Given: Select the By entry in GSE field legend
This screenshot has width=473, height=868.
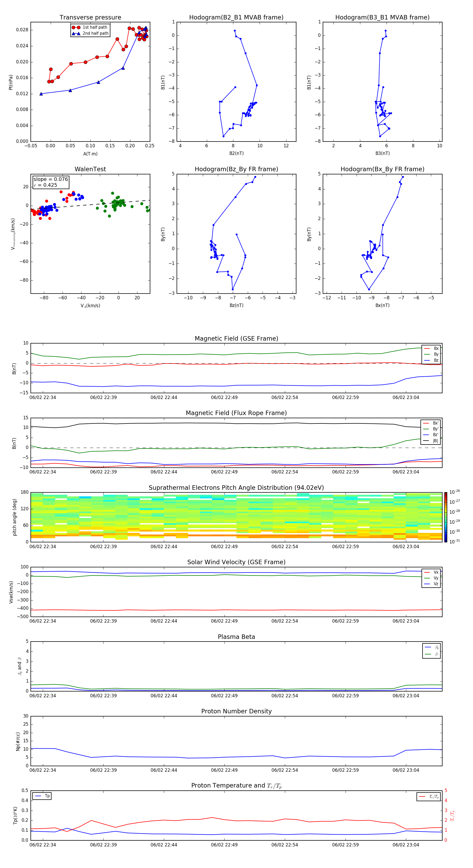Looking at the screenshot, I should (x=431, y=355).
